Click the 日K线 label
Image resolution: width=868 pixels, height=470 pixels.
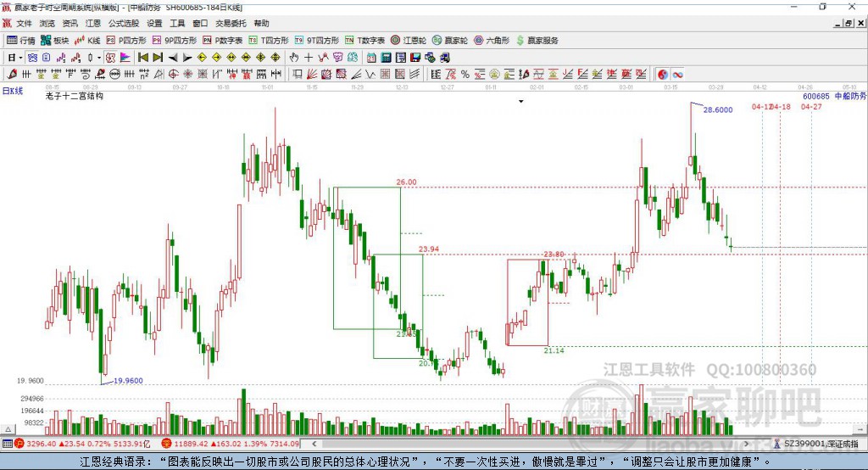[12, 91]
